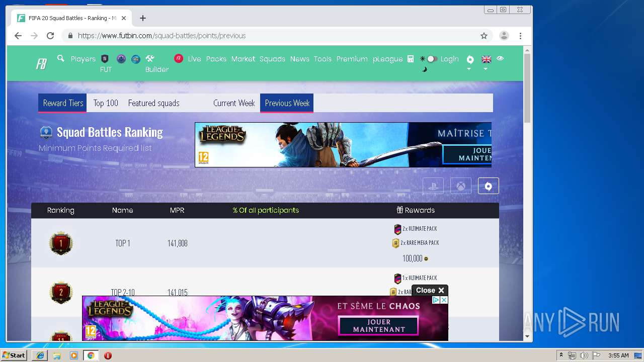Toggle the dark mode switch

pos(432,59)
